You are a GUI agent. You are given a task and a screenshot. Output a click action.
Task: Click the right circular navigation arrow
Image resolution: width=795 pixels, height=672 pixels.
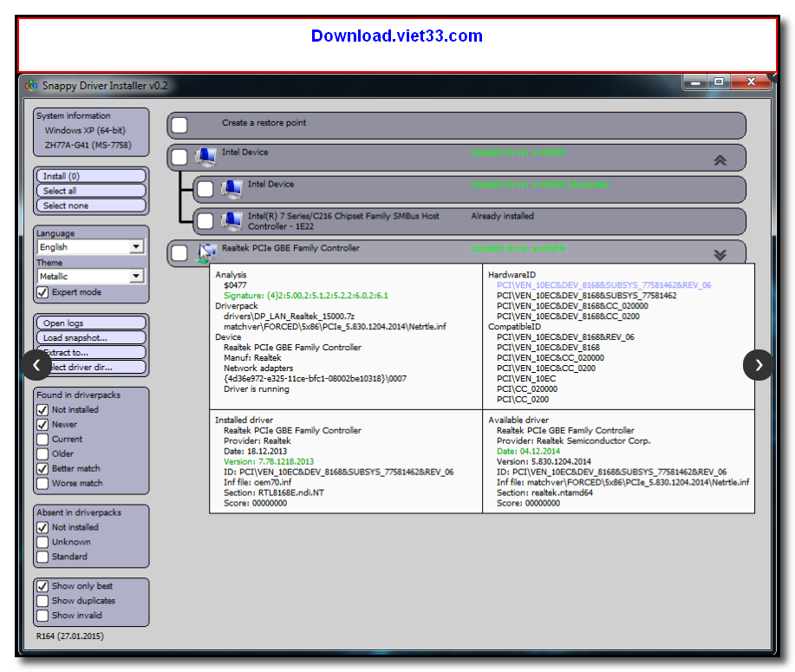tap(759, 366)
